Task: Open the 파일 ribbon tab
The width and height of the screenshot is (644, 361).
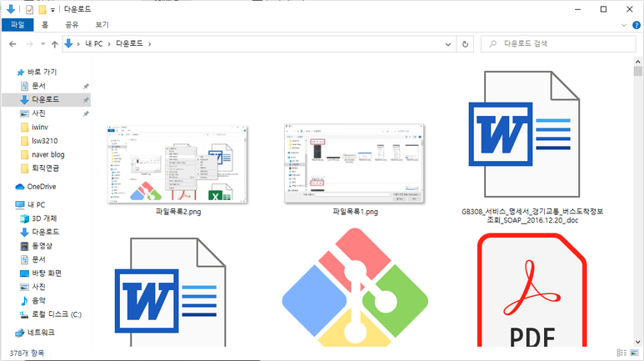Action: 17,25
